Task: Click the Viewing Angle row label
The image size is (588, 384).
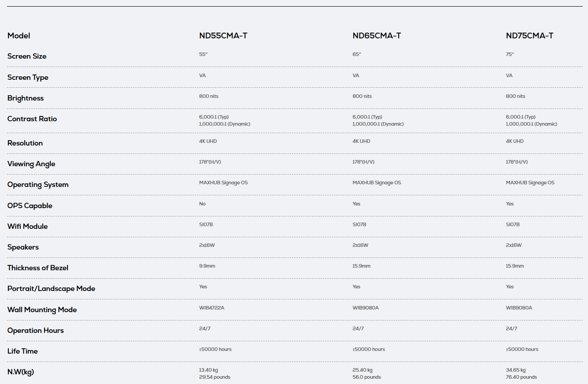Action: [31, 164]
